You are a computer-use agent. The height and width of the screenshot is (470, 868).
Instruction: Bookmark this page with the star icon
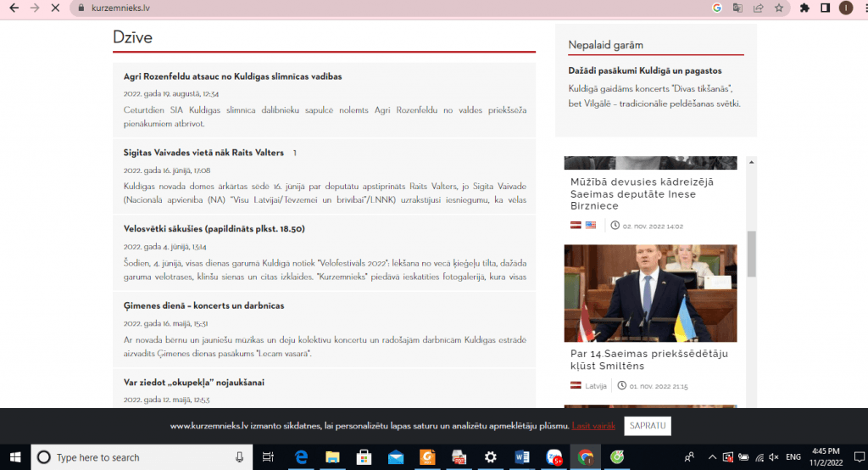(x=778, y=8)
